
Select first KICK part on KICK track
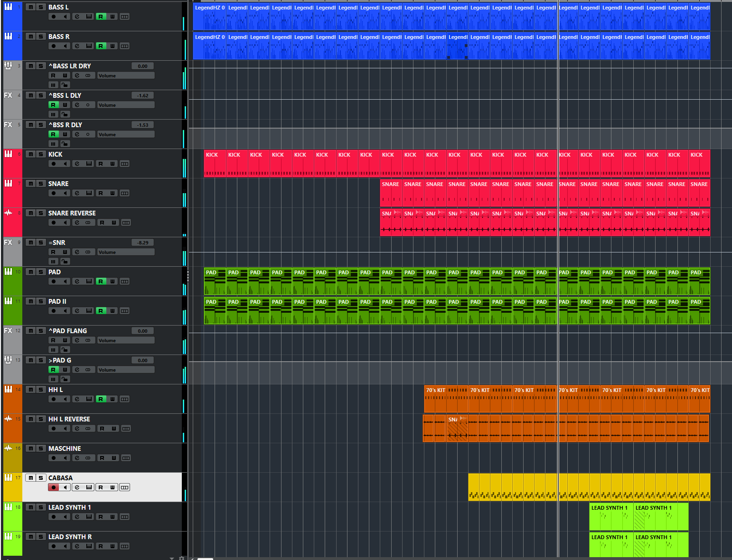215,163
